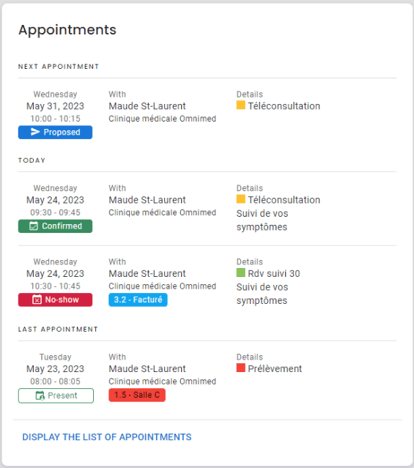This screenshot has height=468, width=414.
Task: Open Display the list of appointments link
Action: click(107, 437)
